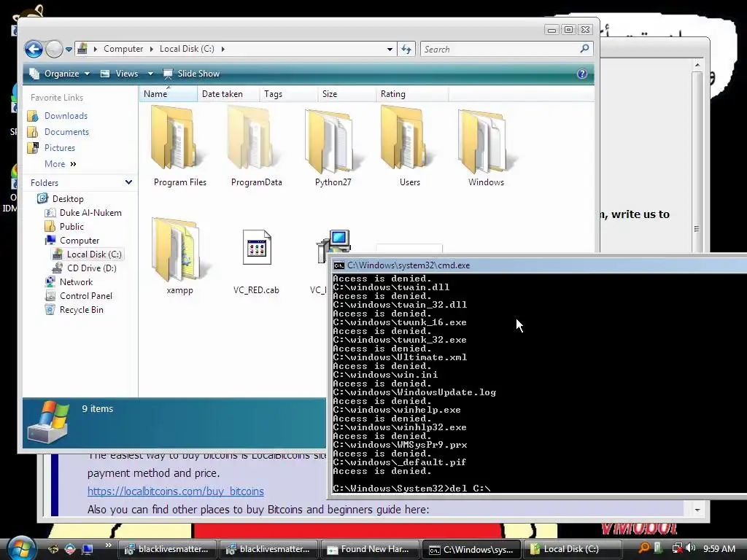Click the network tray icon
This screenshot has width=747, height=560.
(677, 548)
